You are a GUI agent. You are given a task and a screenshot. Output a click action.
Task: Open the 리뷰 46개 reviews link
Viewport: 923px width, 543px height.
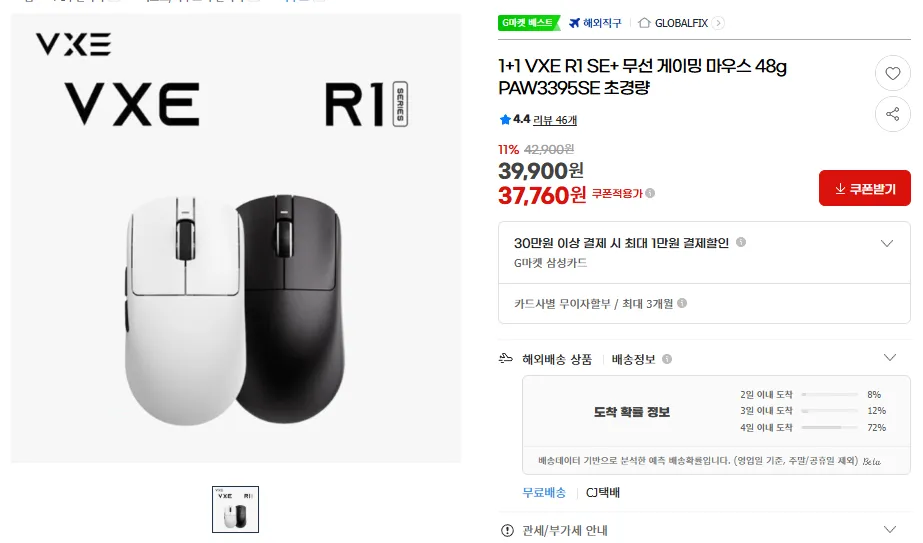[555, 120]
